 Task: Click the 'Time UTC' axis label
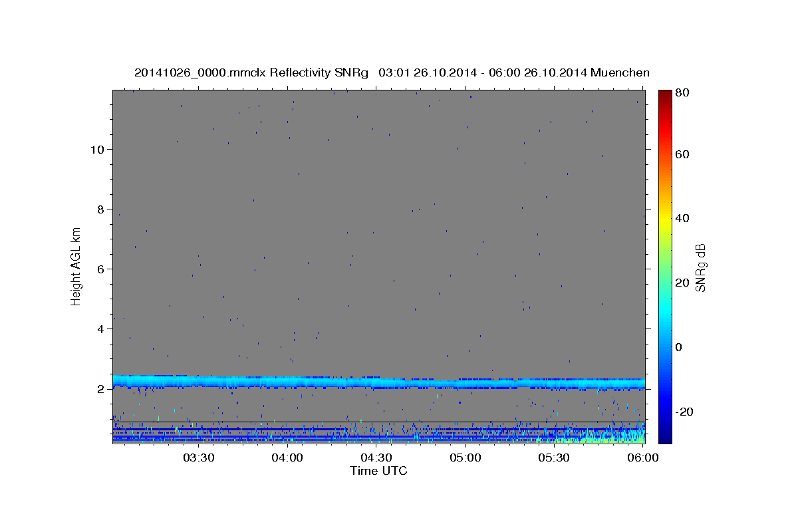click(x=378, y=471)
